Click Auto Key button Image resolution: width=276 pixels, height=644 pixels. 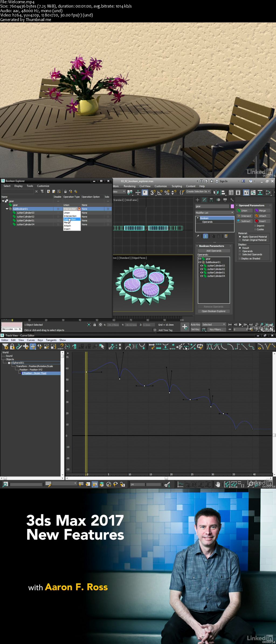[195, 325]
